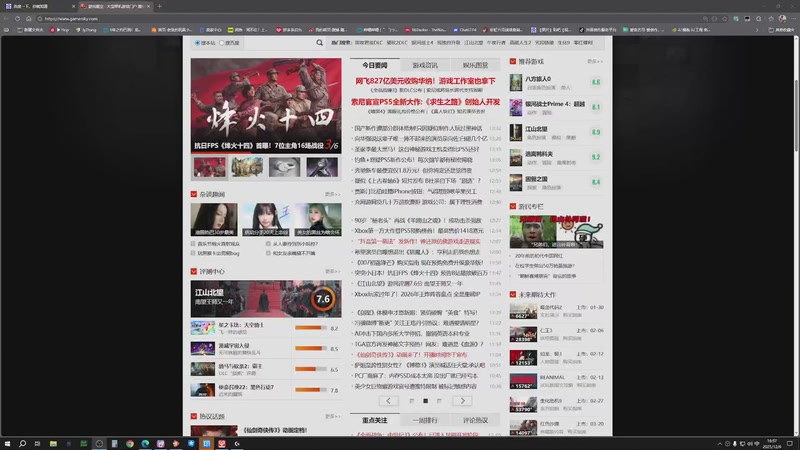The image size is (800, 450).
Task: Open the 重点关注 tab
Action: (374, 420)
